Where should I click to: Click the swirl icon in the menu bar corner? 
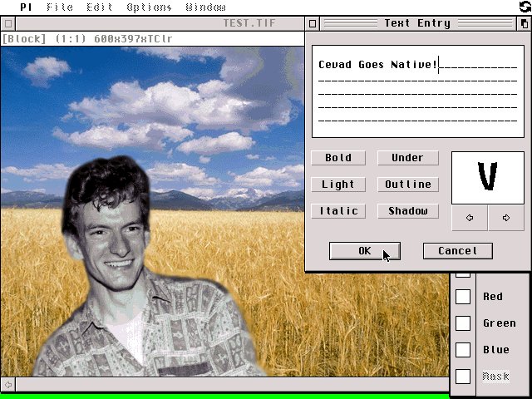click(525, 7)
